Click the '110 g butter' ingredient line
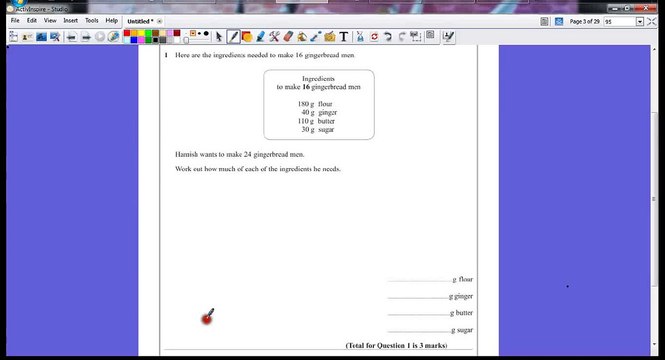This screenshot has width=665, height=360. pos(316,121)
